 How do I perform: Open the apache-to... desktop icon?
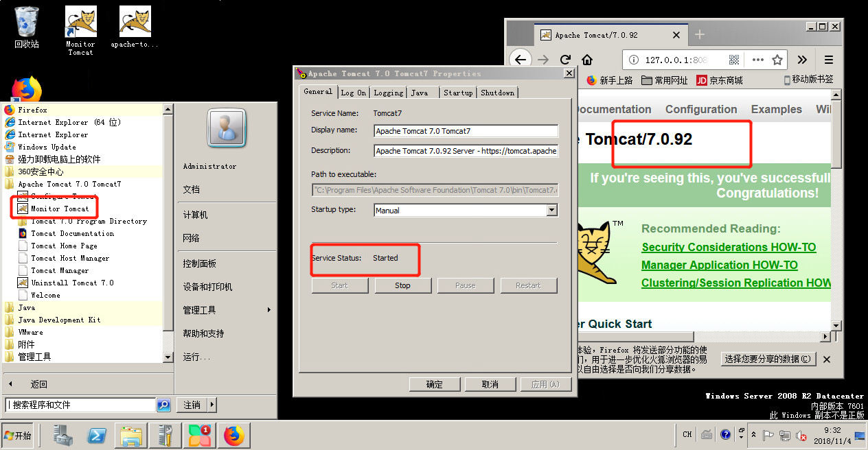click(135, 27)
